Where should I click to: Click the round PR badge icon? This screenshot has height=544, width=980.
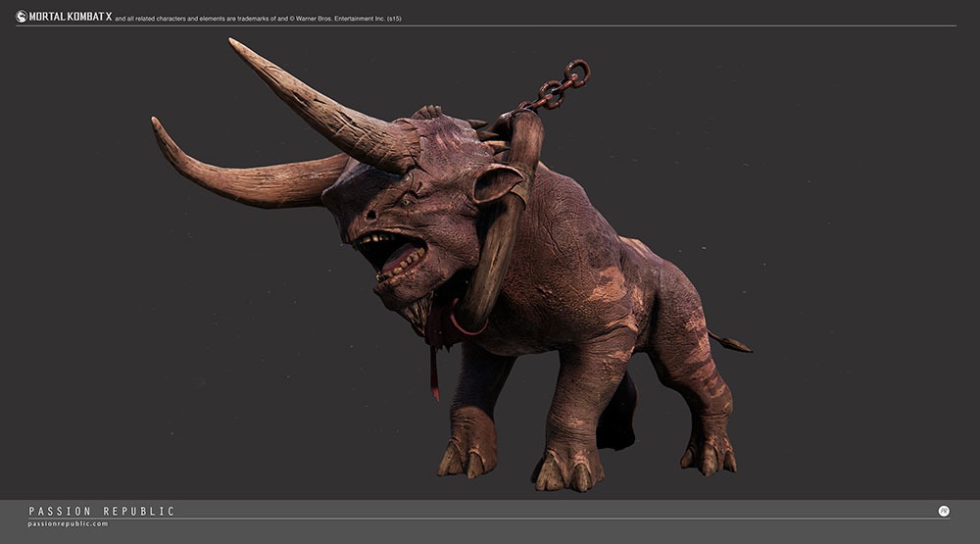pyautogui.click(x=944, y=511)
